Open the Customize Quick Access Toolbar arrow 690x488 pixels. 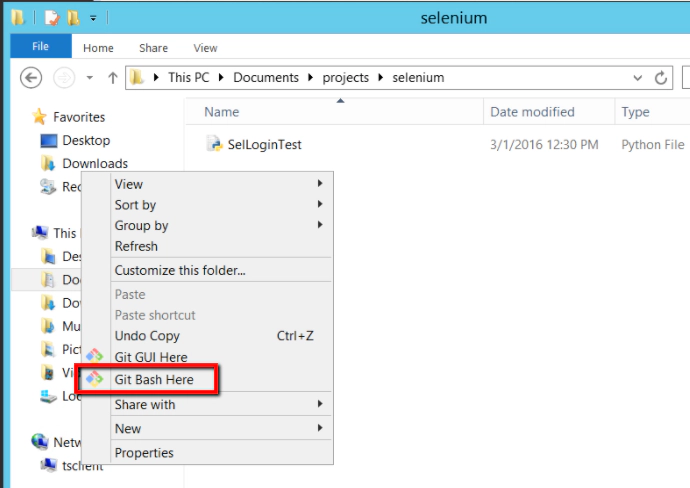pyautogui.click(x=93, y=18)
